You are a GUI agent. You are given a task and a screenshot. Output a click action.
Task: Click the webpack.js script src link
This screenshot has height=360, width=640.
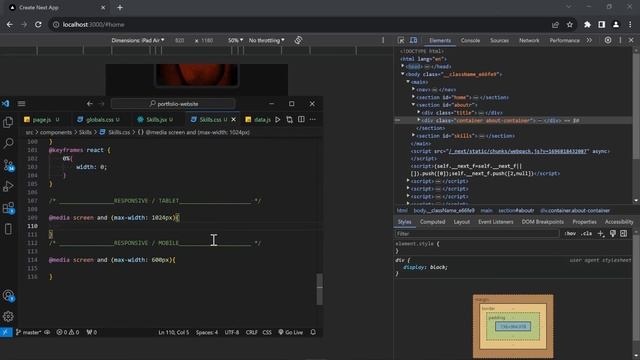click(518, 151)
